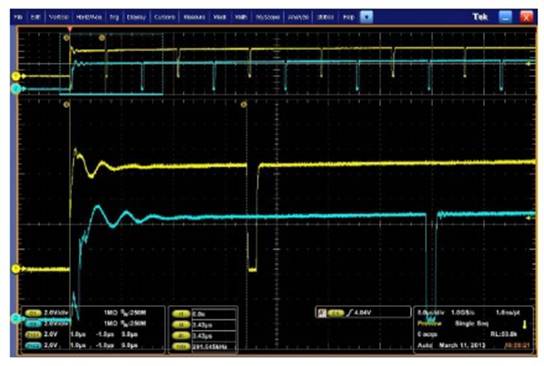The width and height of the screenshot is (544, 366).
Task: Expand the menu bar dropdown arrow button
Action: tap(366, 17)
